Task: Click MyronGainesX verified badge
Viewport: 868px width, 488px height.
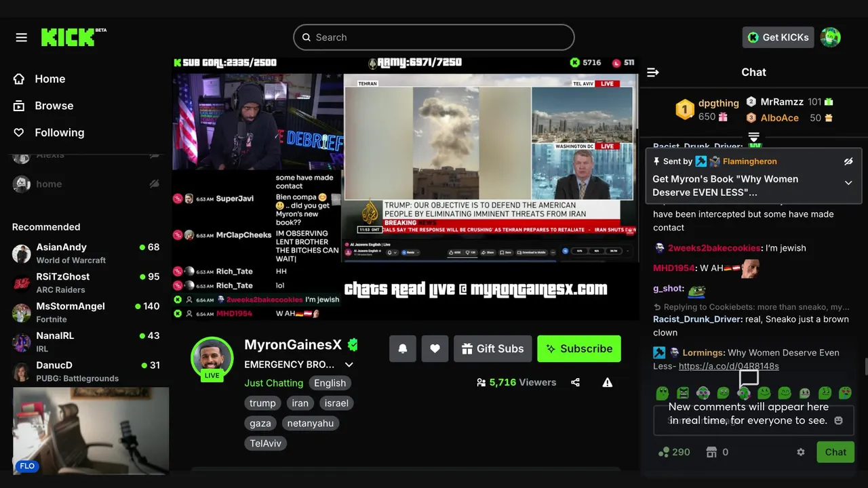Action: [x=353, y=344]
